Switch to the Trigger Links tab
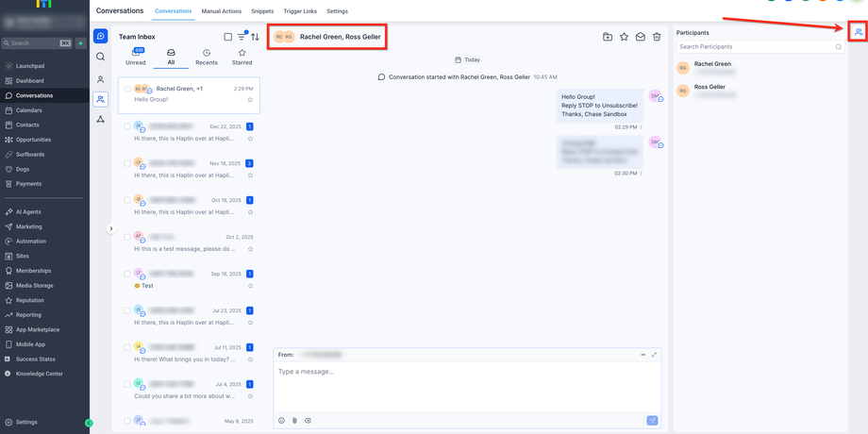Image resolution: width=868 pixels, height=434 pixels. point(300,11)
